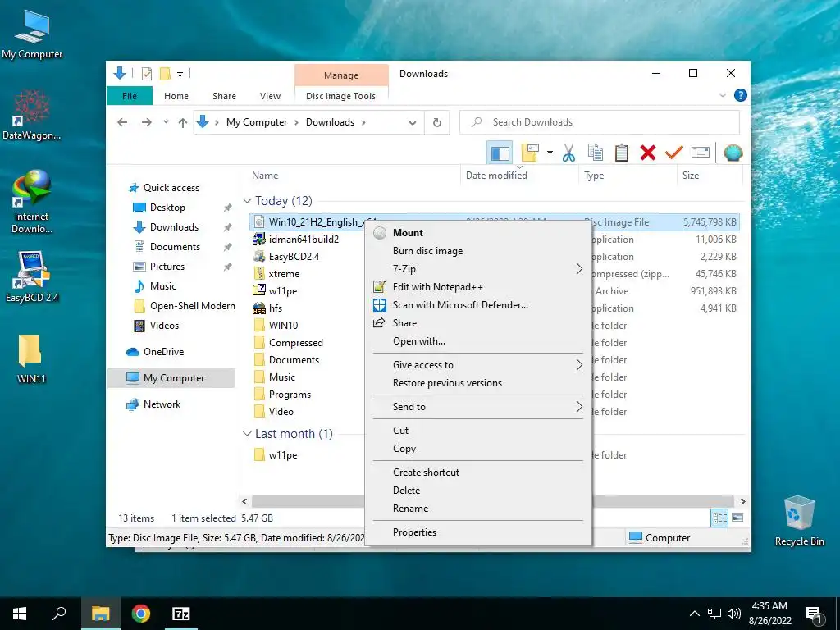Click New folder icon in Quick Access Toolbar
The image size is (840, 630).
click(165, 74)
